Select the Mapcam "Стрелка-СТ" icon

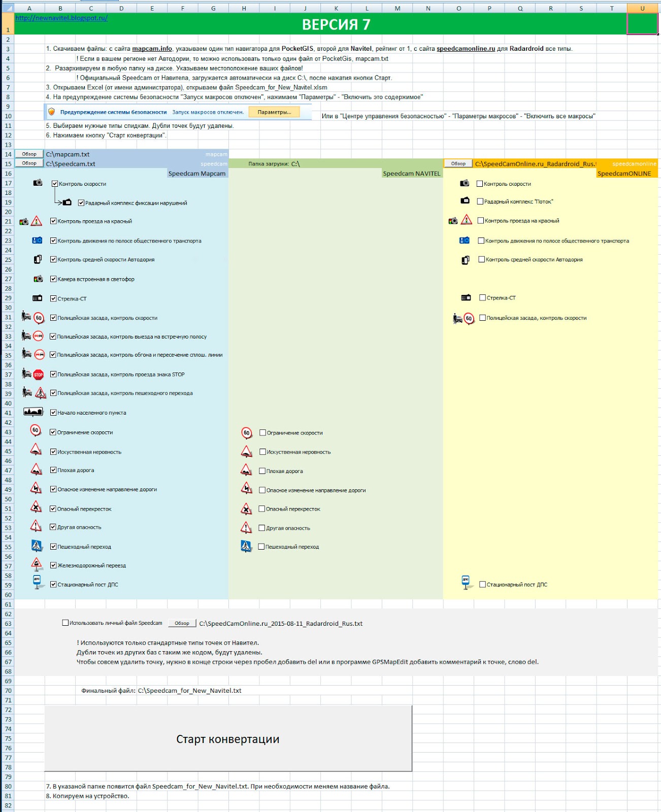tap(38, 298)
